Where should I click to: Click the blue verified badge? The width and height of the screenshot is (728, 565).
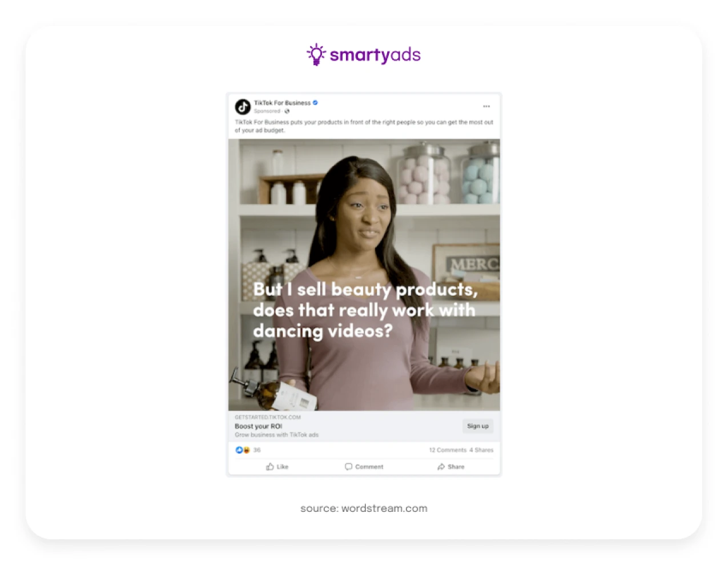click(x=315, y=103)
